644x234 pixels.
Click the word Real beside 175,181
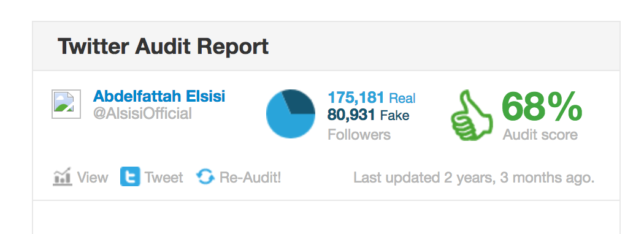[x=402, y=98]
